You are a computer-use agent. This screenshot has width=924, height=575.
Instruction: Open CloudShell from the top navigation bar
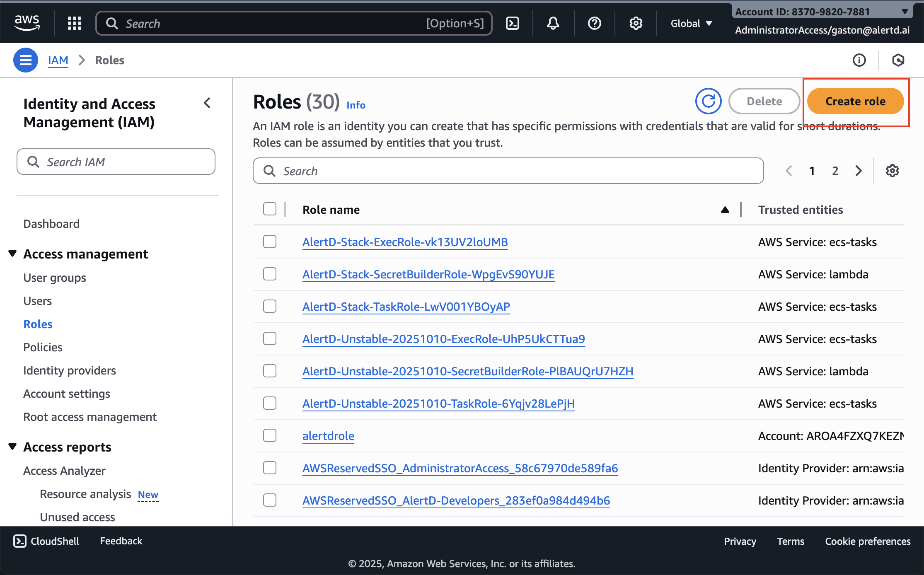[x=513, y=23]
